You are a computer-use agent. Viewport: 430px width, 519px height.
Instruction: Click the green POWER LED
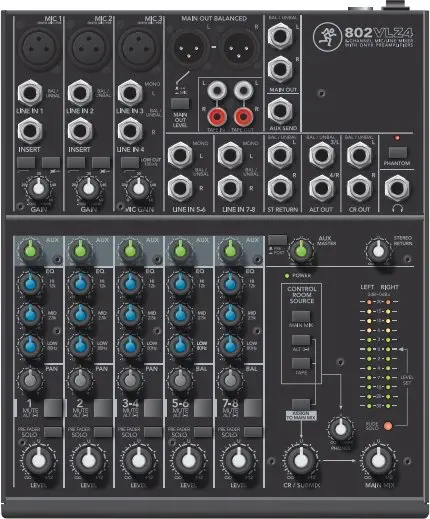pos(287,276)
